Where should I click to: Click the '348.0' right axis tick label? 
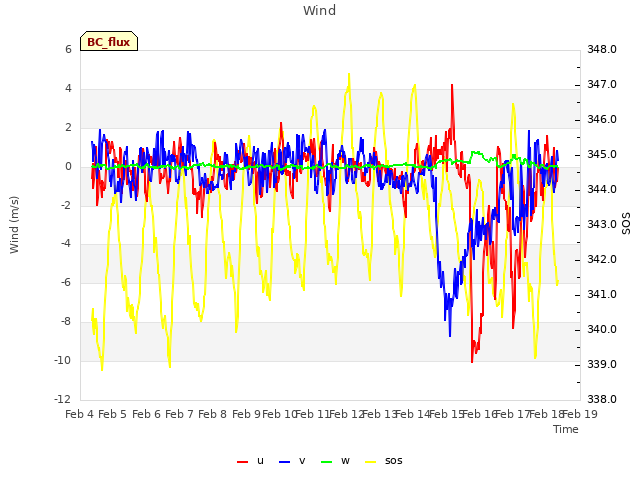(x=602, y=49)
